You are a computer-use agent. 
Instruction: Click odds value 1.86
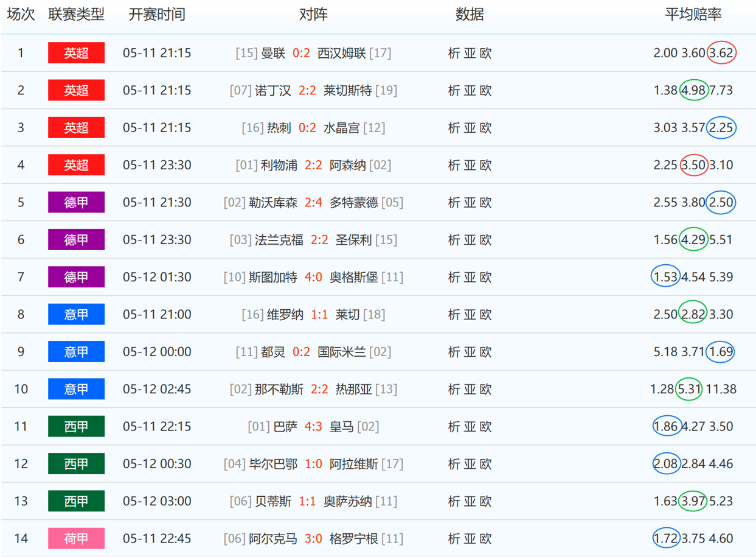(666, 427)
